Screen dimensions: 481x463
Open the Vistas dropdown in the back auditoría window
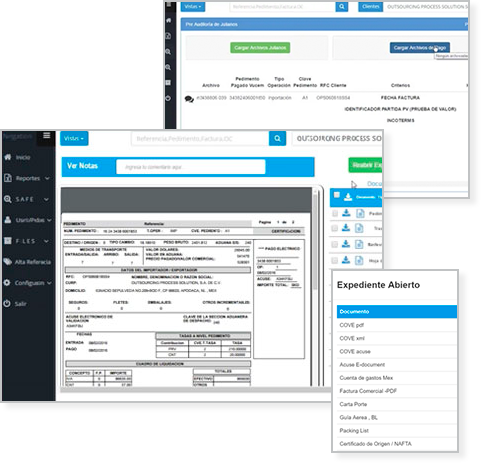(x=193, y=6)
